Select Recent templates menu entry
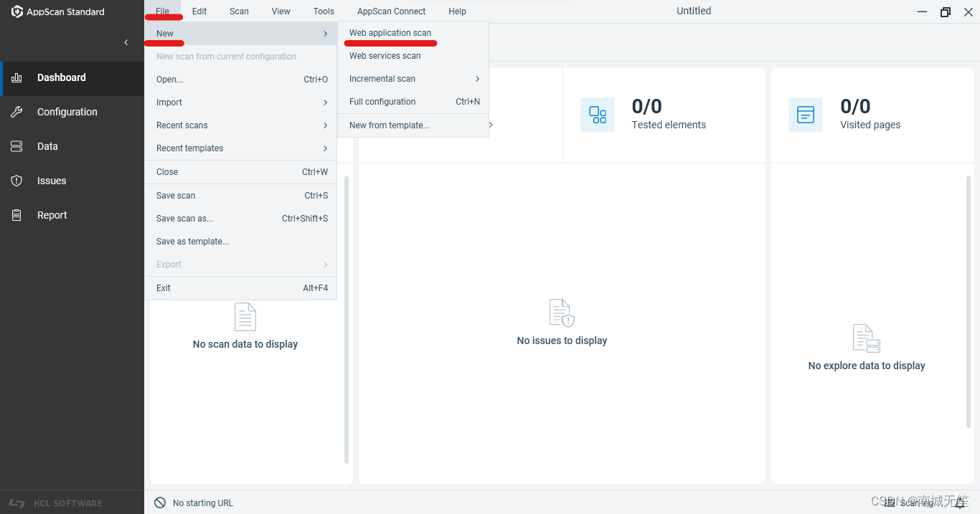Viewport: 980px width, 514px height. click(241, 148)
